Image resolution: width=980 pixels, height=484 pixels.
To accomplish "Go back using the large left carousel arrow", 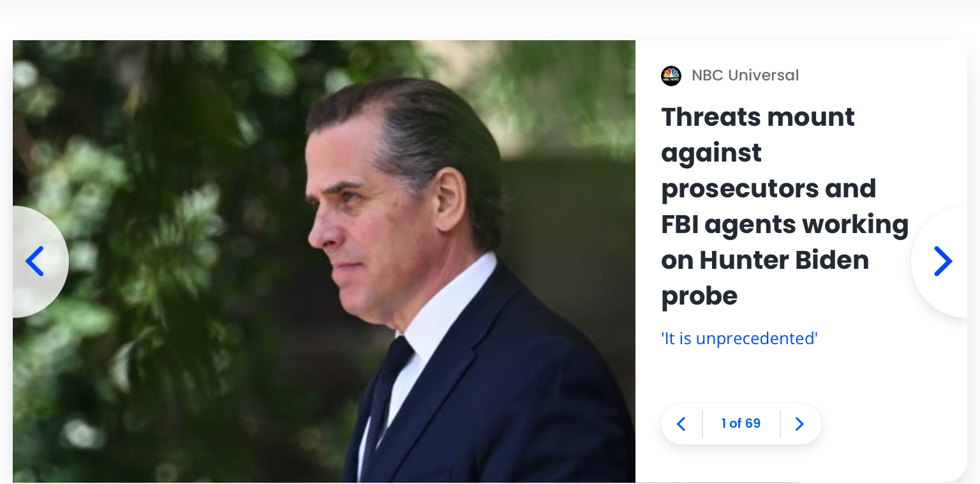I will (35, 261).
